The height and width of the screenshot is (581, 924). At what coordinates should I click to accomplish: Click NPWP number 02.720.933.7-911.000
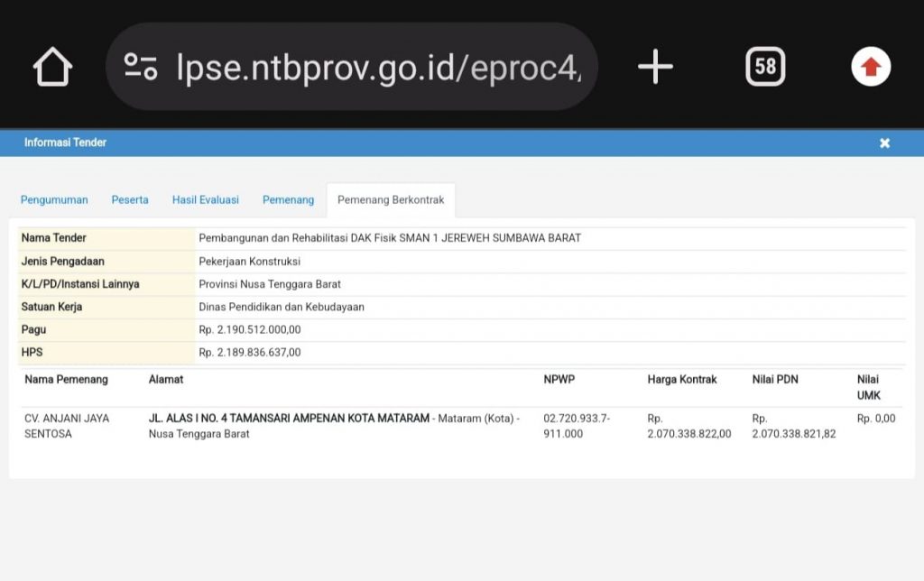point(577,426)
